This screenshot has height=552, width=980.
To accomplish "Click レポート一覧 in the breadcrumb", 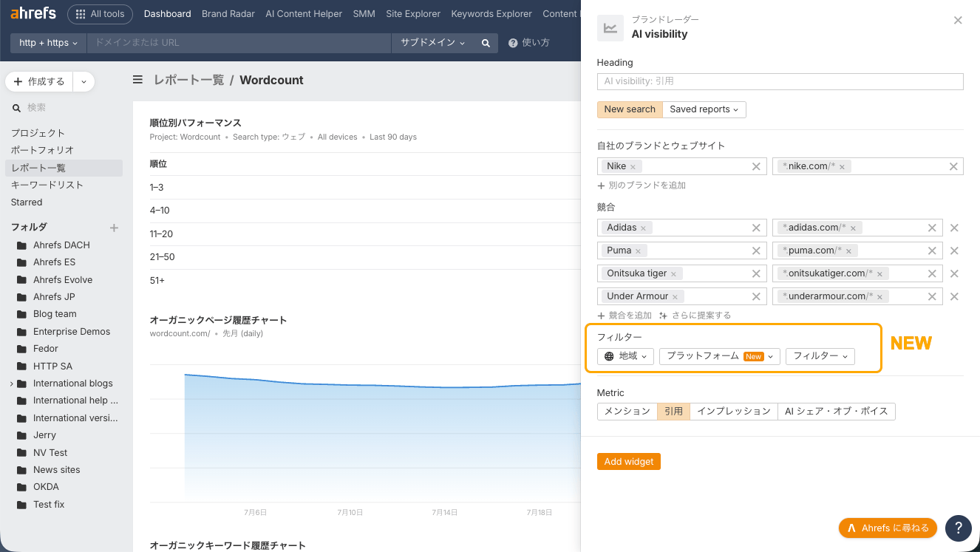I will tap(188, 80).
